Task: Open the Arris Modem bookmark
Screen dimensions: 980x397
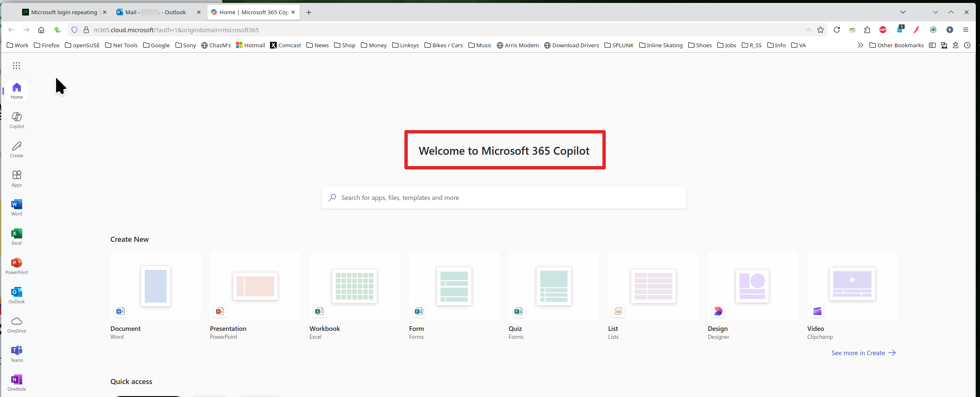Action: (517, 45)
